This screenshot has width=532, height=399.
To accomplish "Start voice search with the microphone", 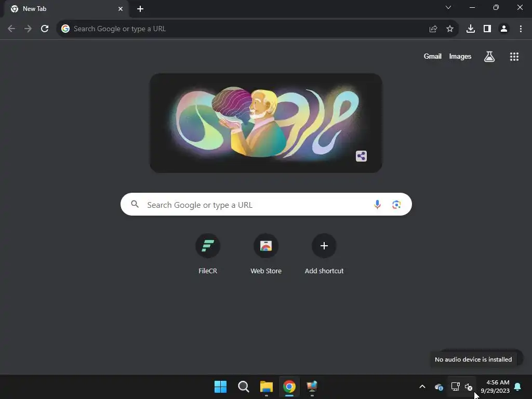I will (x=377, y=205).
